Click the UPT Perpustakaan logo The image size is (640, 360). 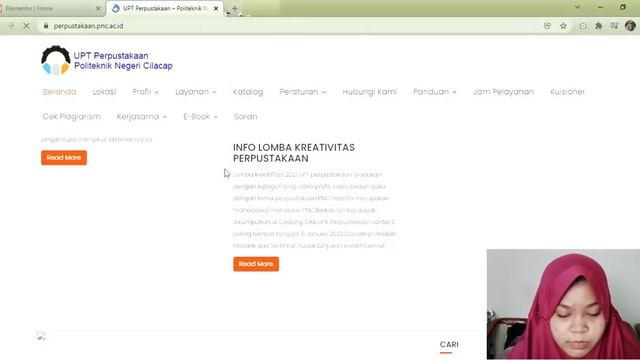pyautogui.click(x=107, y=60)
